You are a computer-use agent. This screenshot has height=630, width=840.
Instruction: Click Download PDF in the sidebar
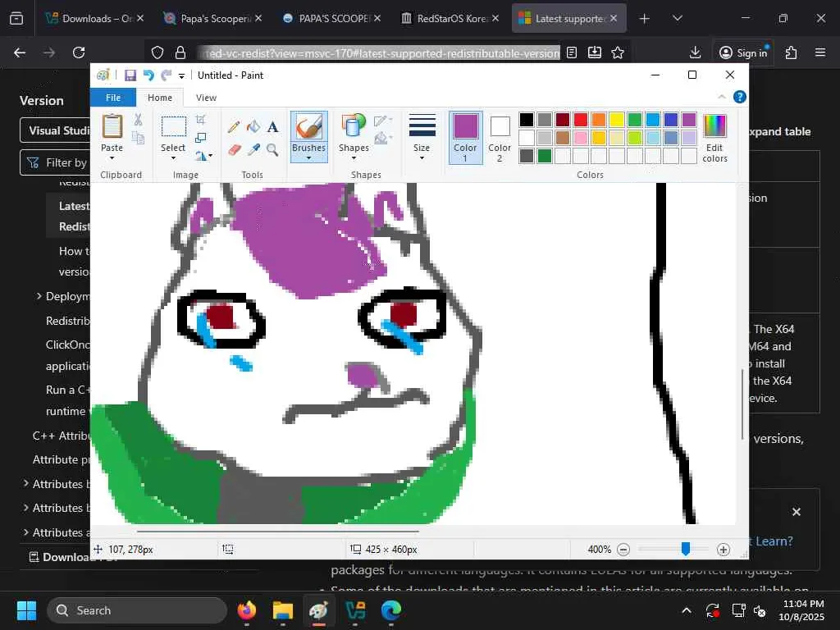[72, 557]
